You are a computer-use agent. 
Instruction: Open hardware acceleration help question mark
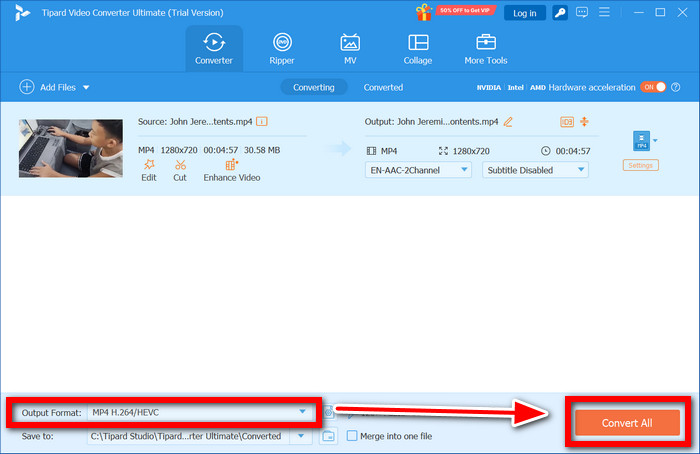pos(676,87)
